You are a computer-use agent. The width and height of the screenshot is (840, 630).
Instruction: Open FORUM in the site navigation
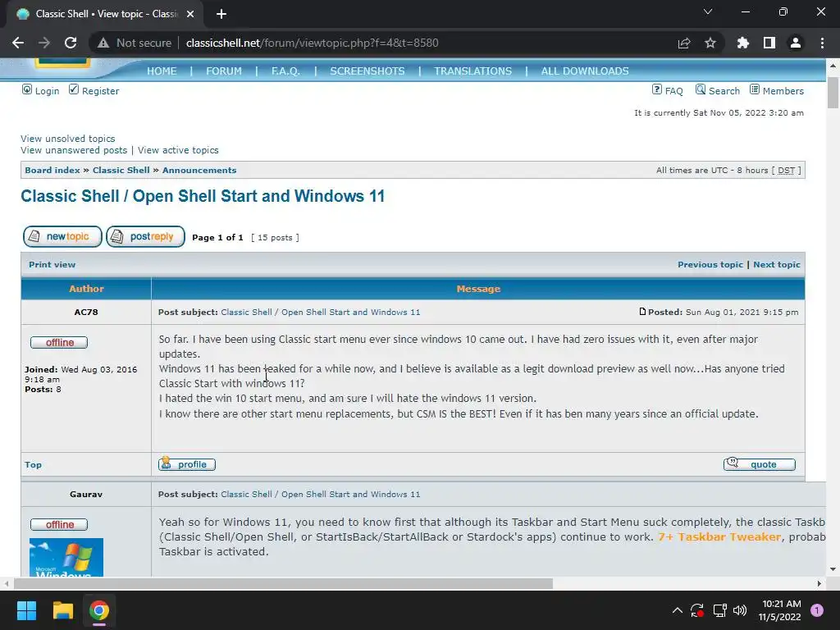tap(224, 71)
